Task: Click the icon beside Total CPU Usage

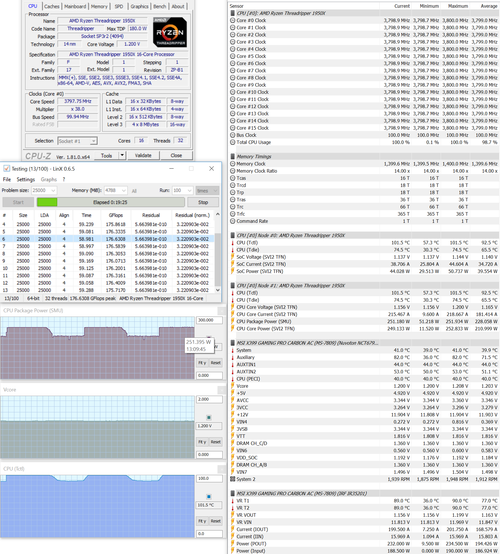Action: point(233,142)
